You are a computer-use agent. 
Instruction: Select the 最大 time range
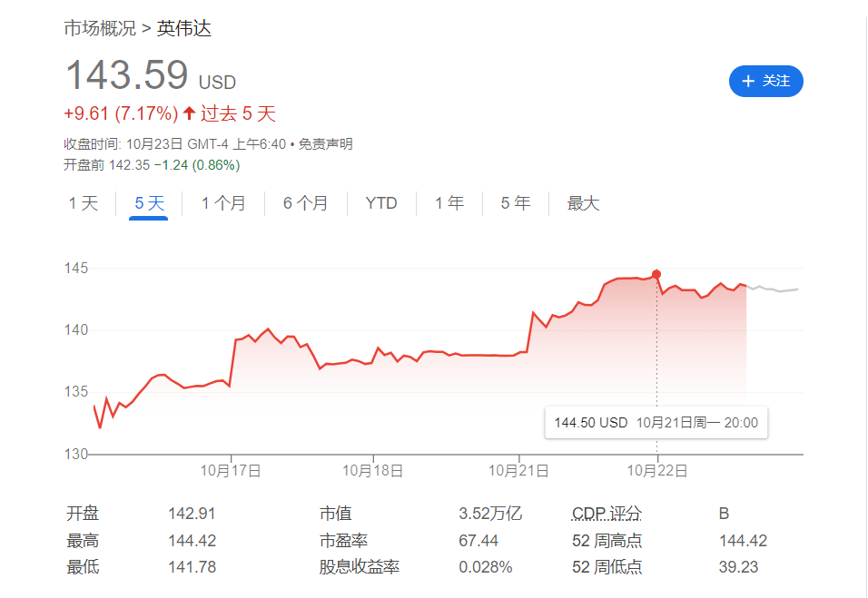[x=583, y=203]
